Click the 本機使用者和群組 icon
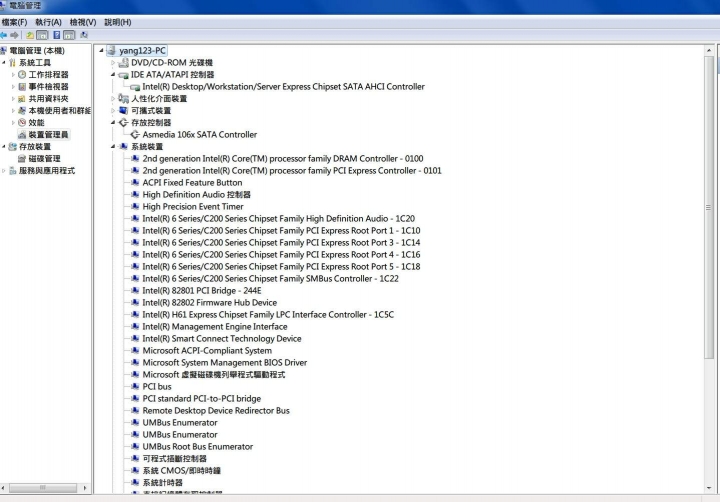The height and width of the screenshot is (502, 720). pos(22,110)
